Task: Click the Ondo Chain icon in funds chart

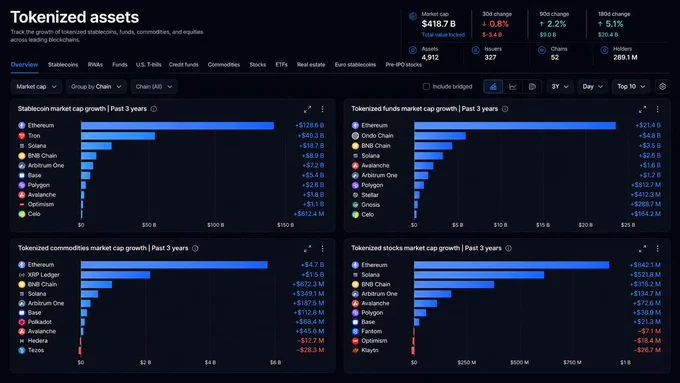Action: tap(355, 136)
